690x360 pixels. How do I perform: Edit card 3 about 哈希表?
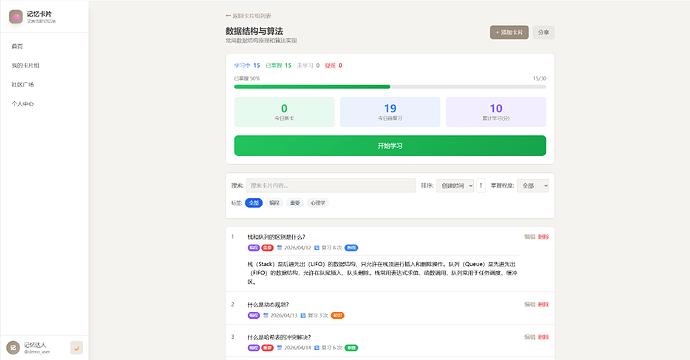529,337
